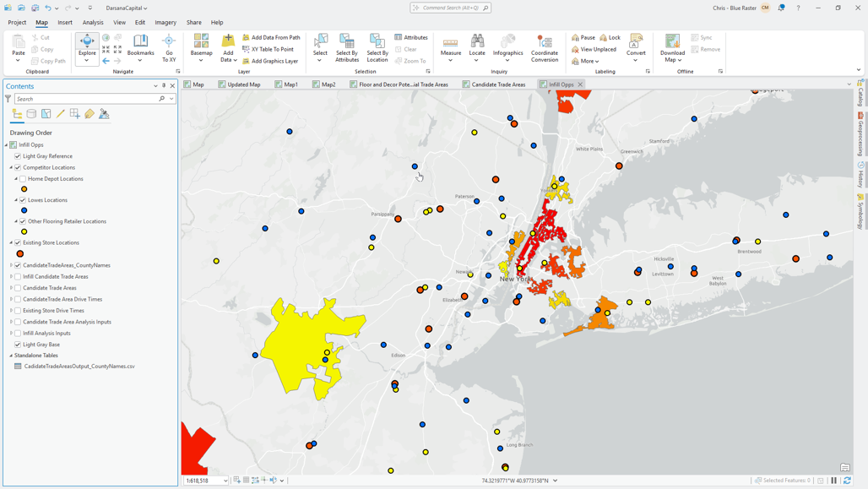Expand CandidateTrade Area Drive Times layer
868x489 pixels.
pyautogui.click(x=11, y=299)
